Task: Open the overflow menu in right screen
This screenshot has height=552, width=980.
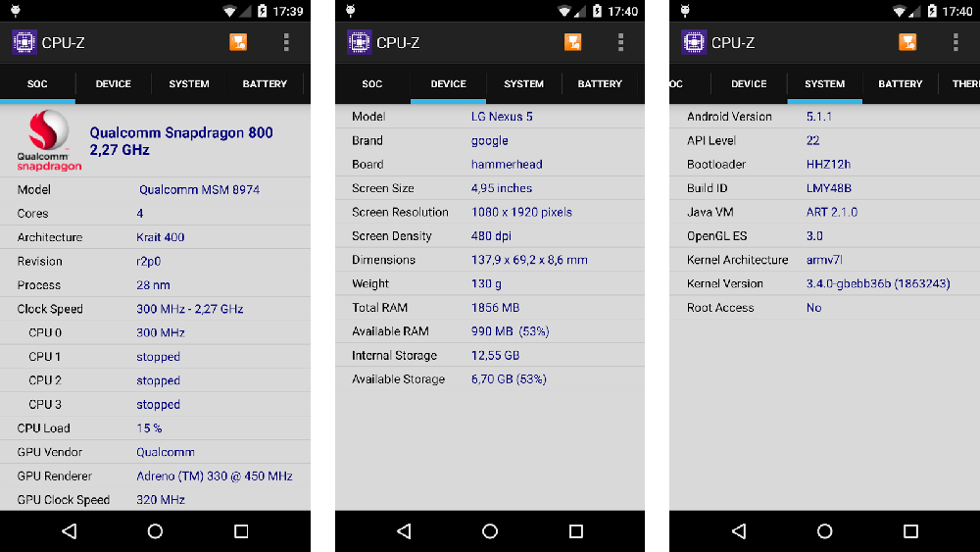Action: [955, 42]
